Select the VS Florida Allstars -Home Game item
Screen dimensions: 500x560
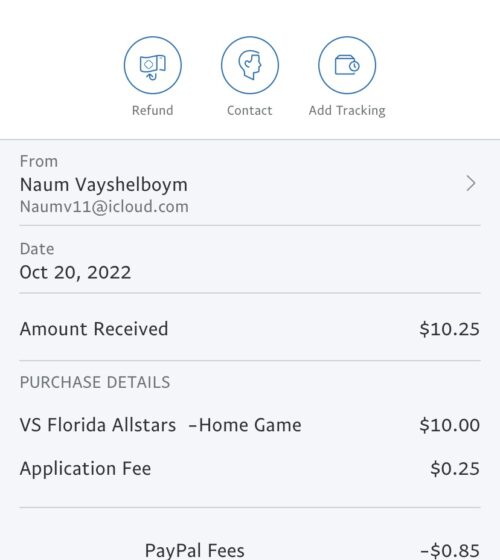click(x=161, y=425)
